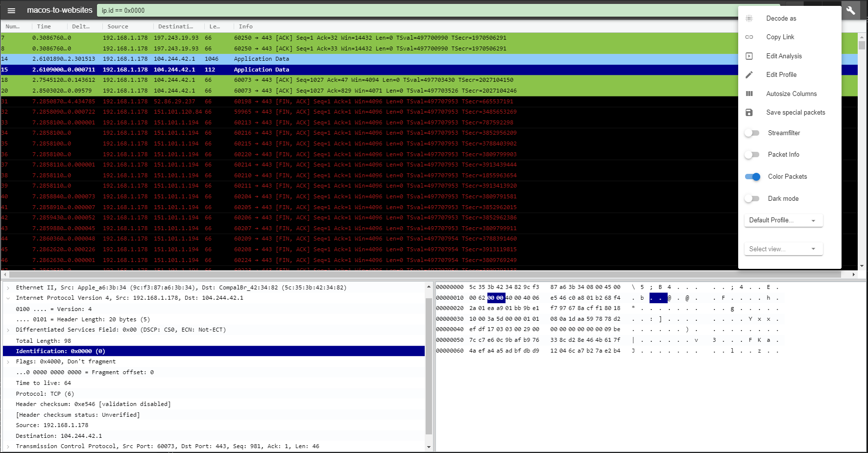
Task: Click the Header Length: 20 bytes row
Action: 214,319
